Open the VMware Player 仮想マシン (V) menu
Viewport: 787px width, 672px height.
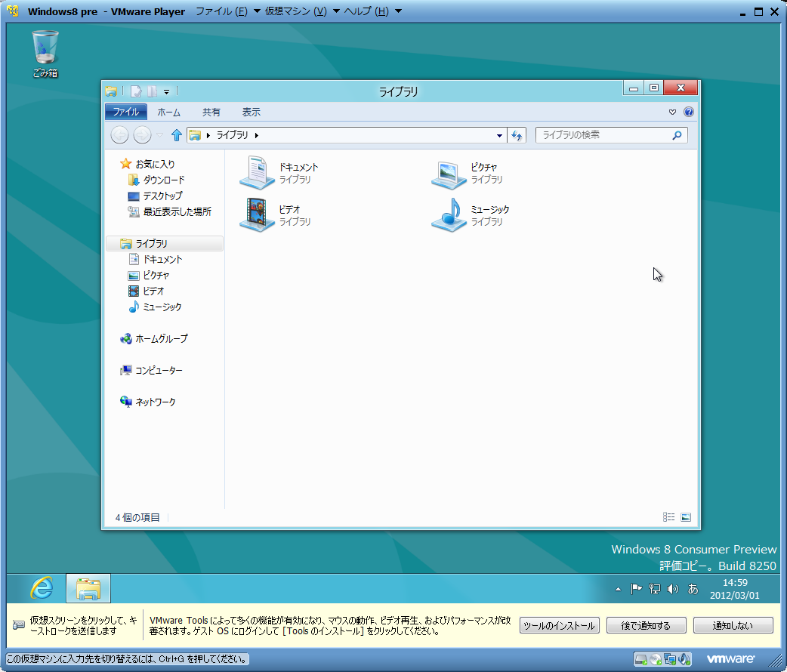point(301,11)
